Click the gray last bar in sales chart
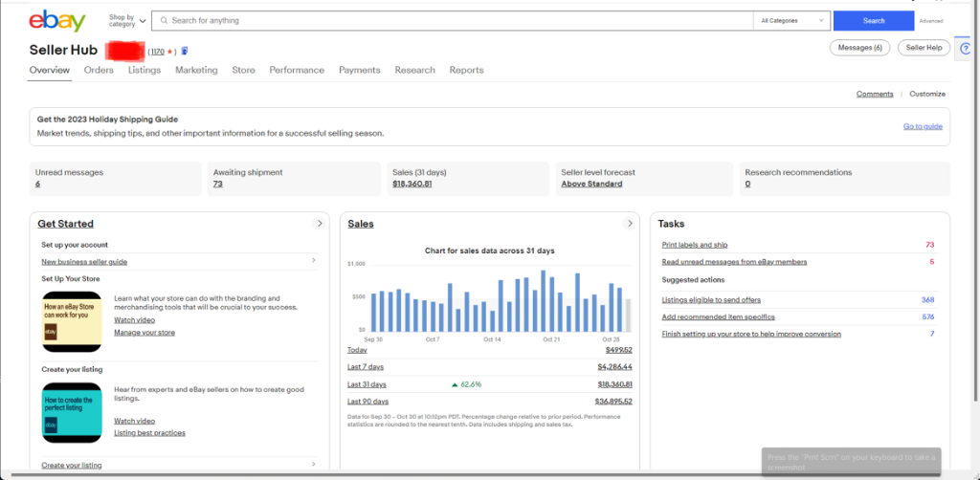This screenshot has height=480, width=980. tap(628, 316)
